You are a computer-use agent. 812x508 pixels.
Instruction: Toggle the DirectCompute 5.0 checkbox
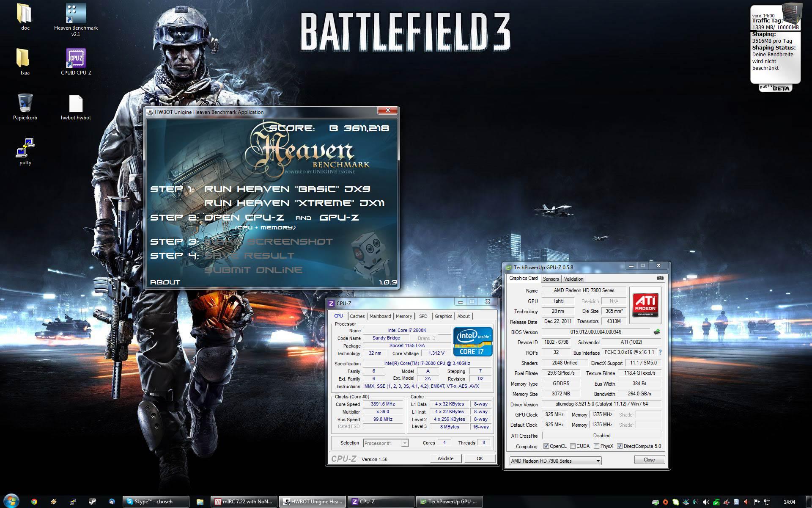[620, 446]
